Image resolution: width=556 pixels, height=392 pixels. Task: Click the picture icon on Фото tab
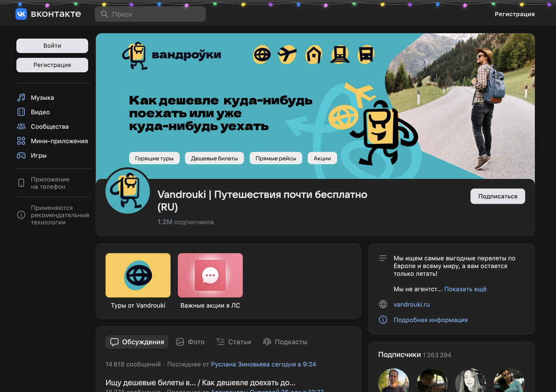tap(180, 342)
